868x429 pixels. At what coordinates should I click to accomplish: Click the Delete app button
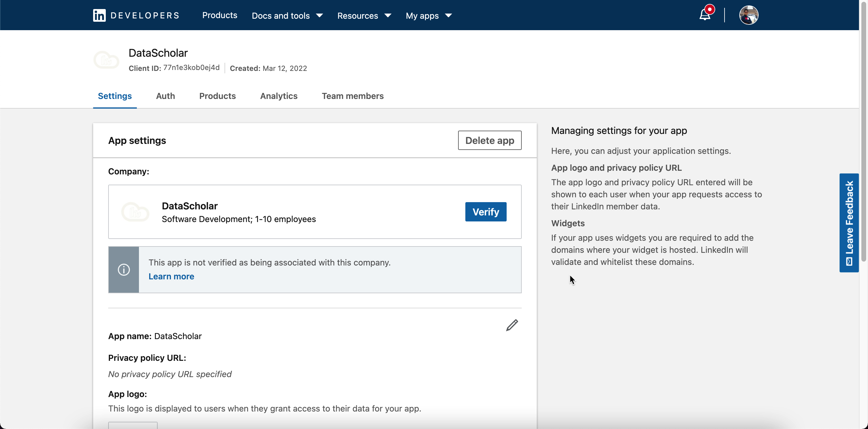[489, 140]
